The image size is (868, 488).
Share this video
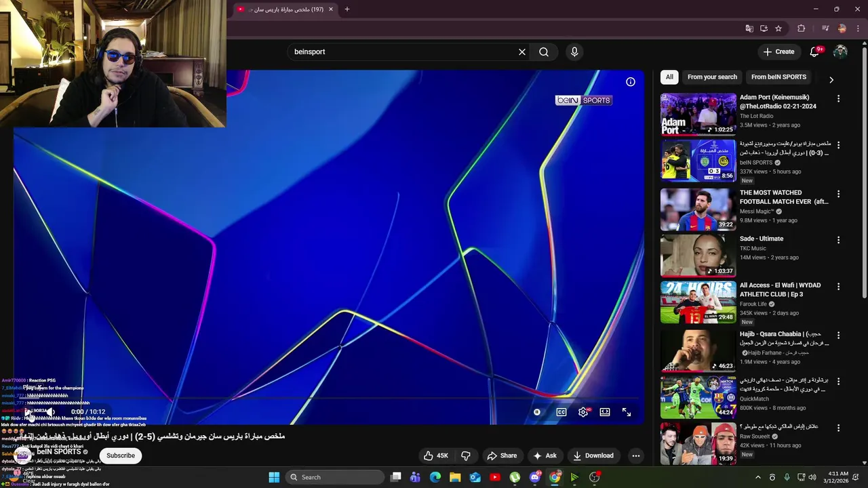point(502,455)
